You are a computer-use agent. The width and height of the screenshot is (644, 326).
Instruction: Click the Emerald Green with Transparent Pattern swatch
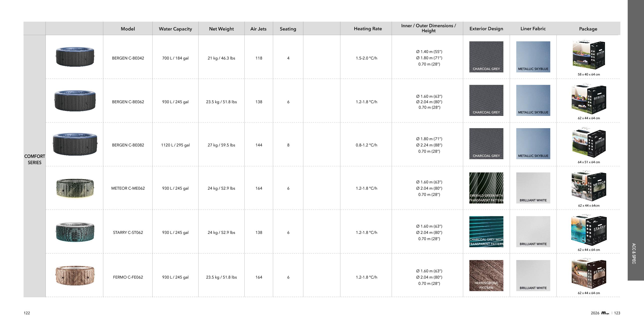pyautogui.click(x=486, y=188)
